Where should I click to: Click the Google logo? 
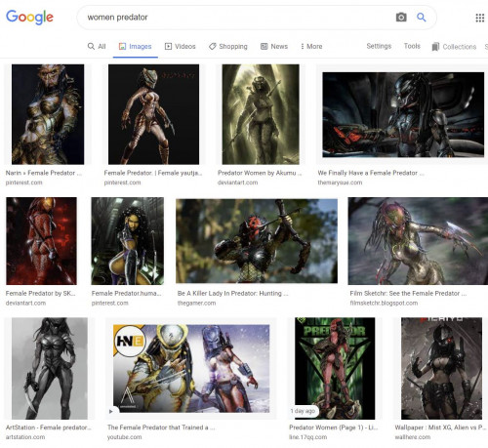29,17
